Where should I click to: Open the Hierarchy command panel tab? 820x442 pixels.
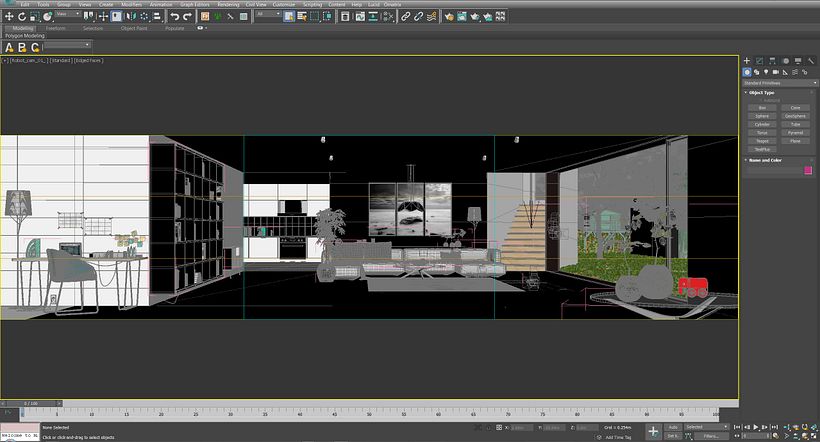coord(772,61)
